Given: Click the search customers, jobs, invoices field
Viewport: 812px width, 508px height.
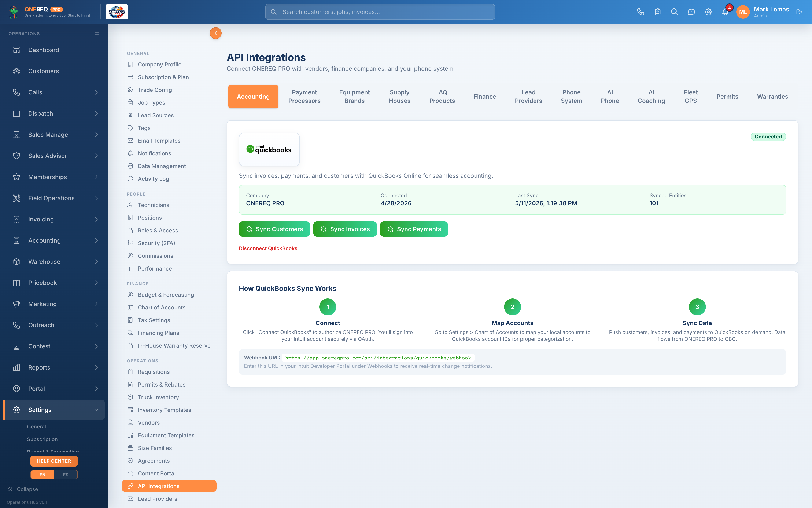Looking at the screenshot, I should [380, 12].
